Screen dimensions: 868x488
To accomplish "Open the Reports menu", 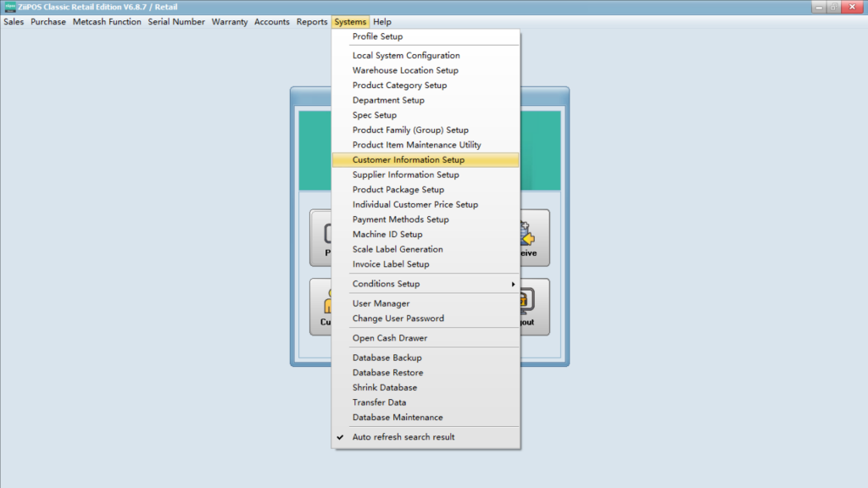I will [x=312, y=22].
